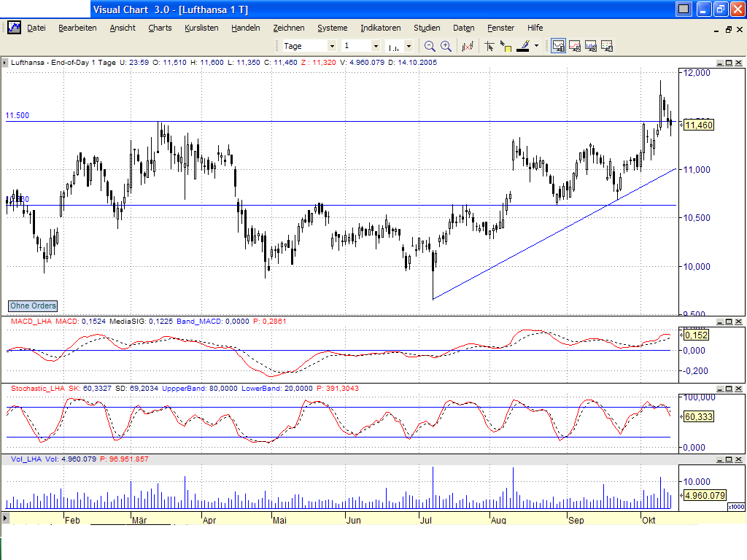Open the pen color dropdown arrow
The width and height of the screenshot is (747, 560).
click(536, 45)
